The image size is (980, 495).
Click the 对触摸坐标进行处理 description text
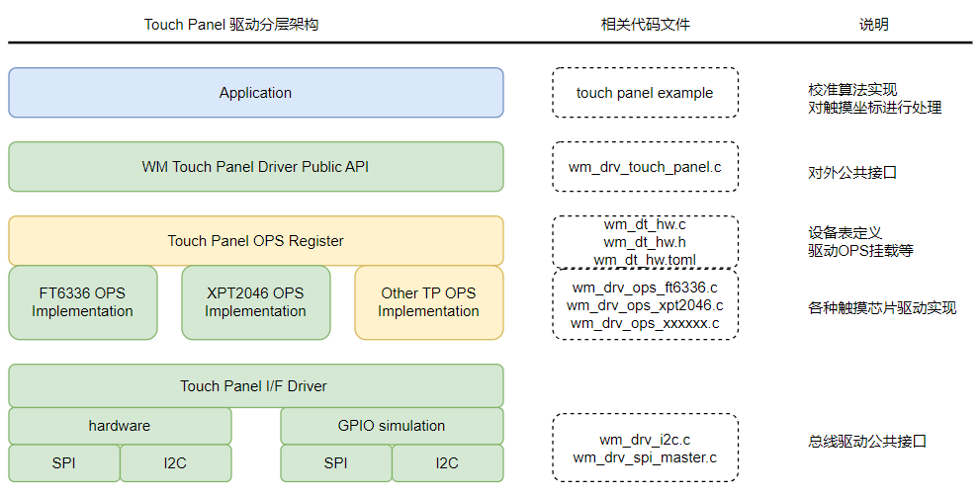click(x=874, y=108)
